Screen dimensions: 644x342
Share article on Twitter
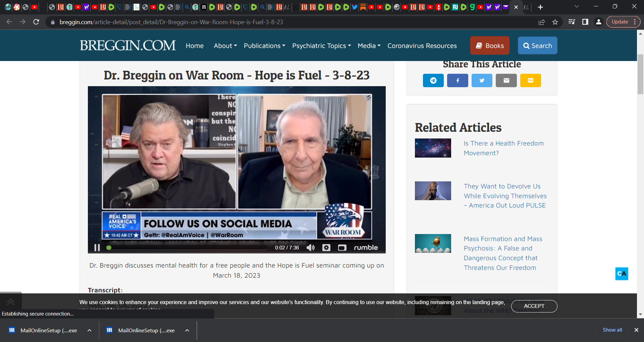click(482, 80)
